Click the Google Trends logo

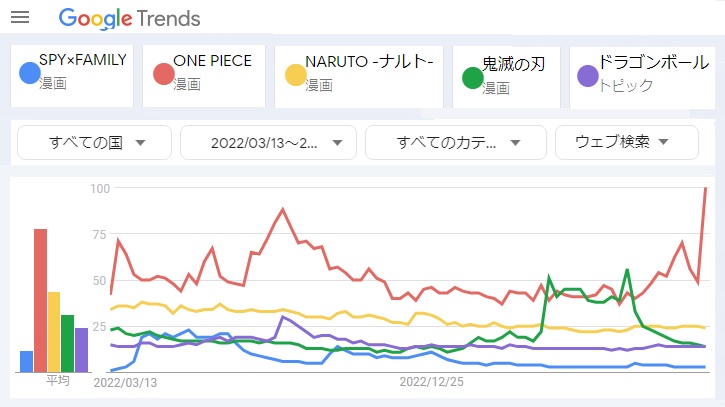(x=129, y=18)
